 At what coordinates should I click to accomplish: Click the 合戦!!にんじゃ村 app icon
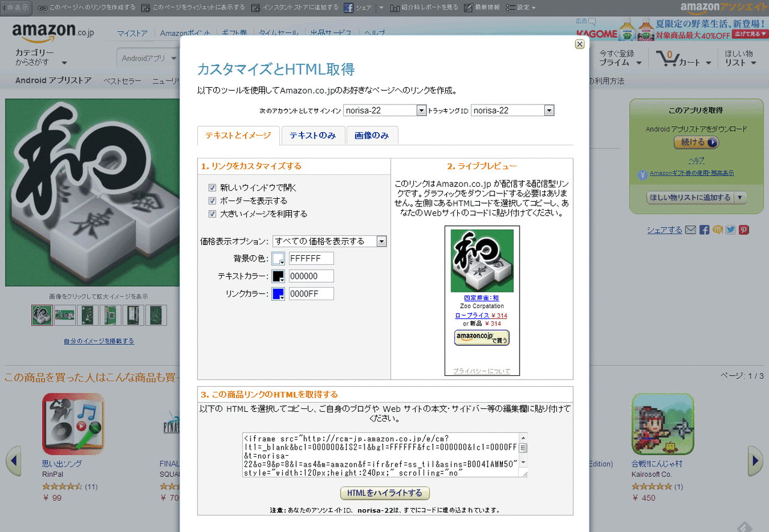click(x=663, y=424)
